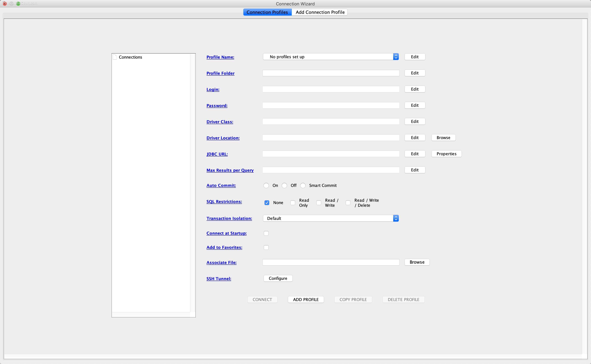
Task: Click Edit next to Driver Location
Action: (x=415, y=137)
